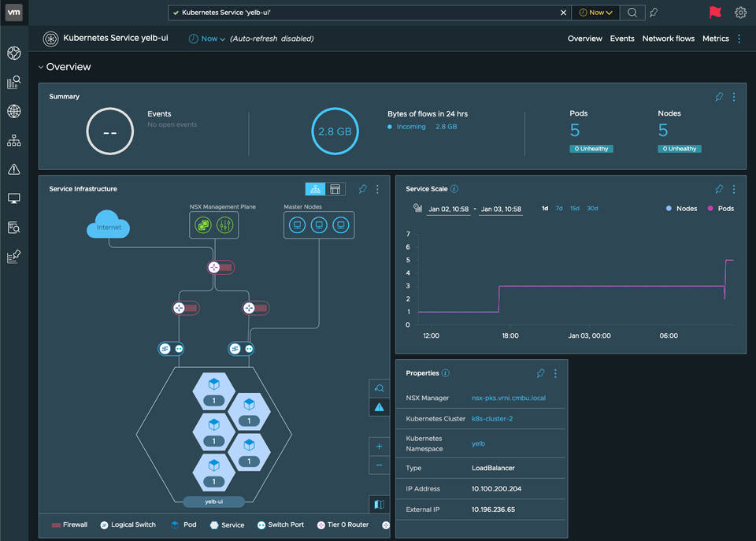The image size is (756, 541).
Task: Select the 1d time range
Action: coord(545,209)
